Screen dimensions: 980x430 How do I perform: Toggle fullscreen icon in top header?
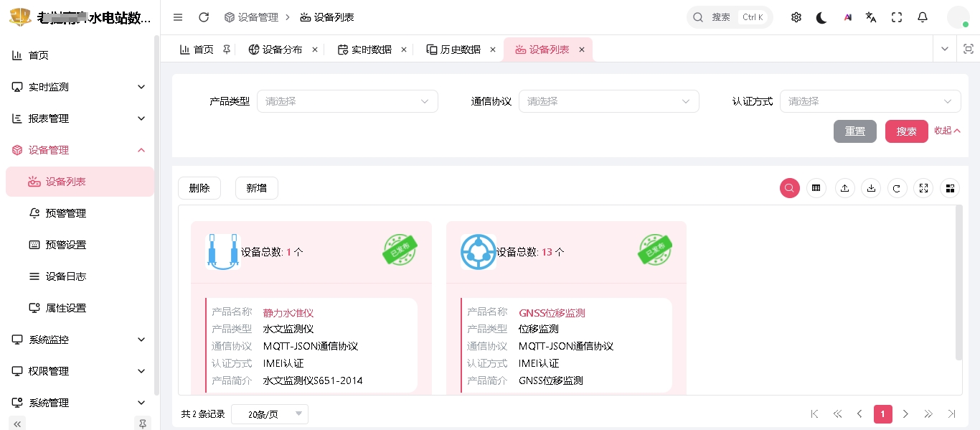pos(897,17)
